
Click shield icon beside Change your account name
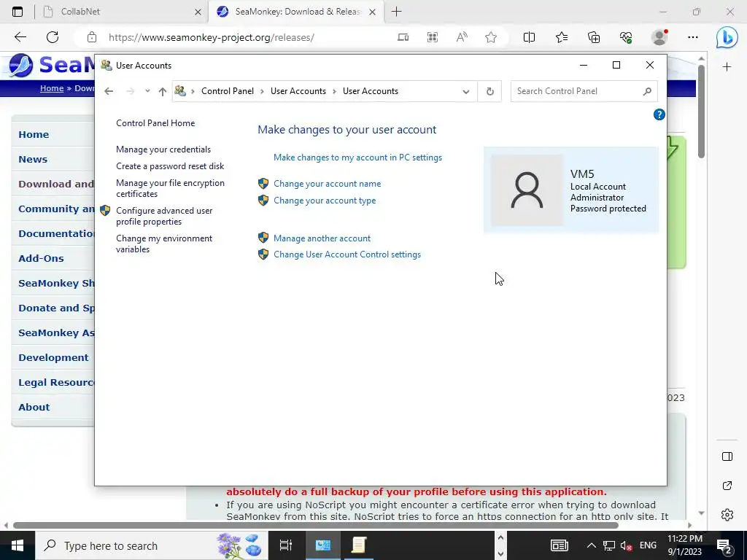coord(263,183)
